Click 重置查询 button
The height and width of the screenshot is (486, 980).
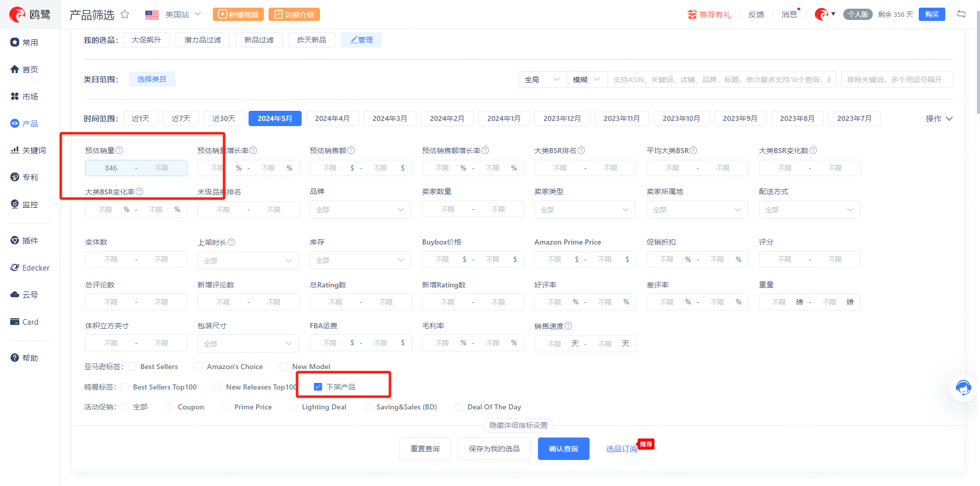[x=425, y=449]
